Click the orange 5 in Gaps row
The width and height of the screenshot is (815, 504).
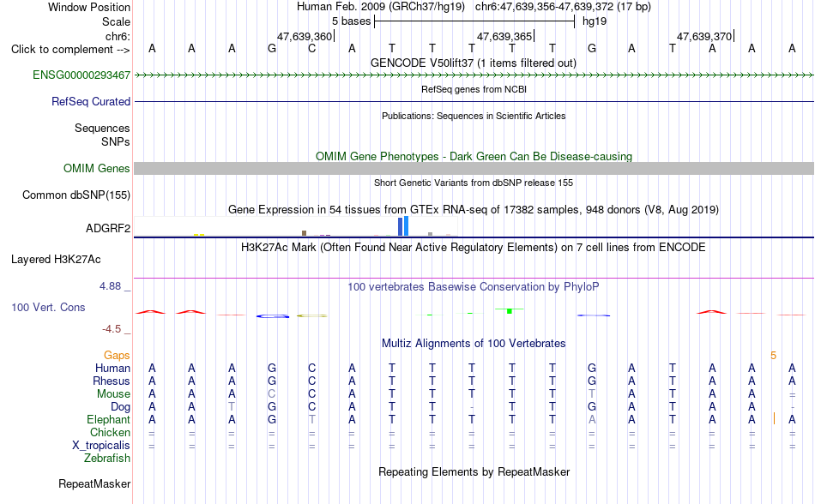coord(774,356)
